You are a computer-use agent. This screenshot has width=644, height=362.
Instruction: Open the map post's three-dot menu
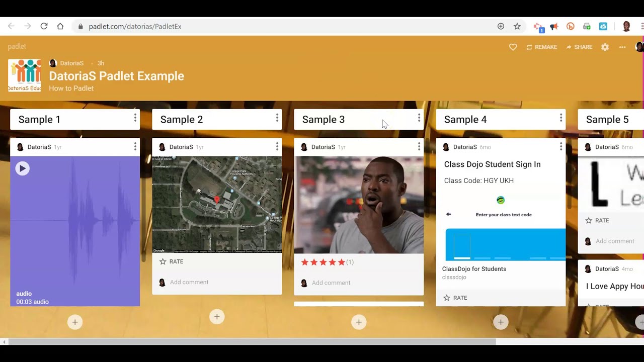277,146
